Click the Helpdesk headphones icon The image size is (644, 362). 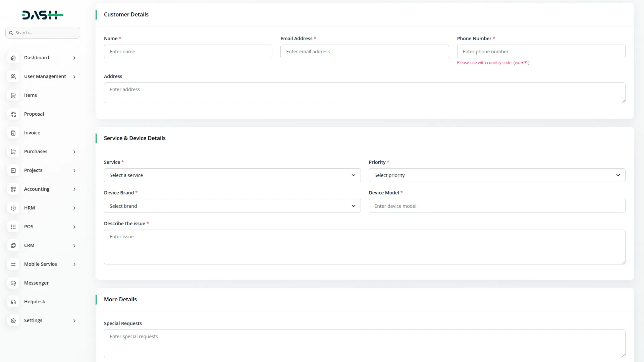(13, 302)
